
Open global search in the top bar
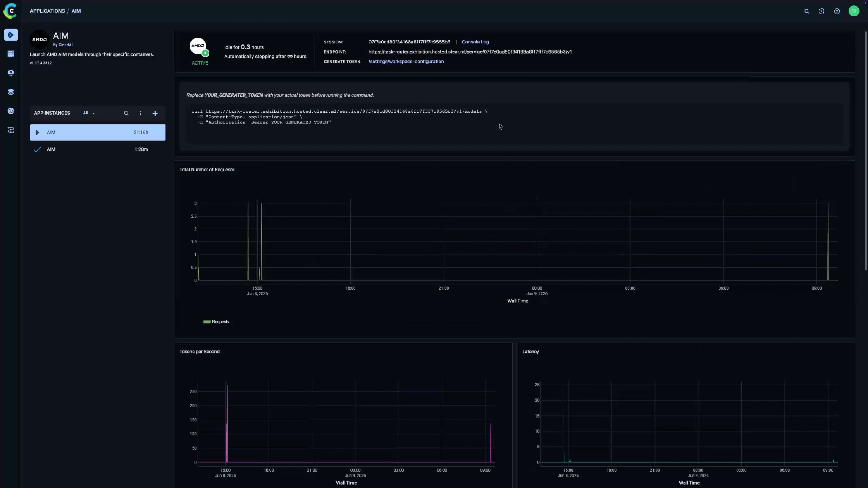[x=807, y=11]
